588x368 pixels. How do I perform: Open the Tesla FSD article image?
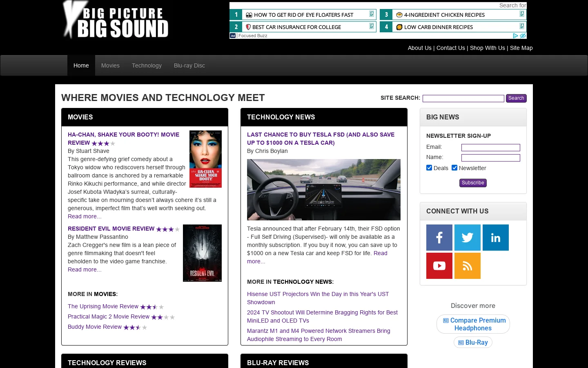click(x=324, y=190)
